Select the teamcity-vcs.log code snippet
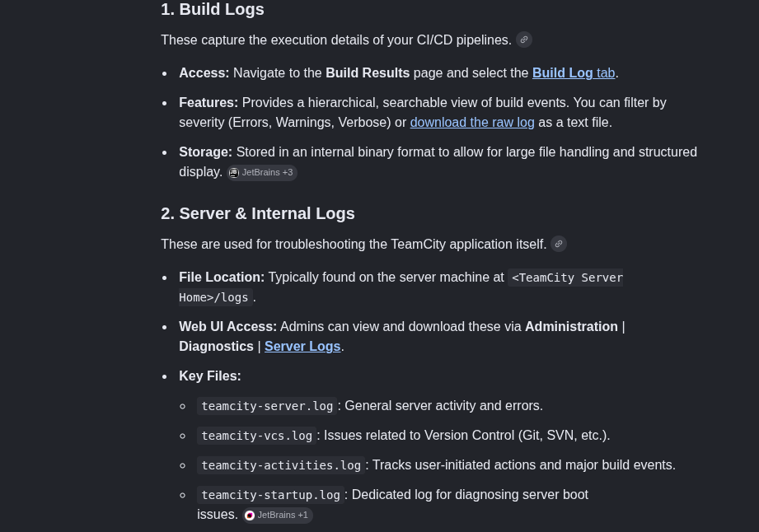Screen dimensions: 759x532 (256, 436)
